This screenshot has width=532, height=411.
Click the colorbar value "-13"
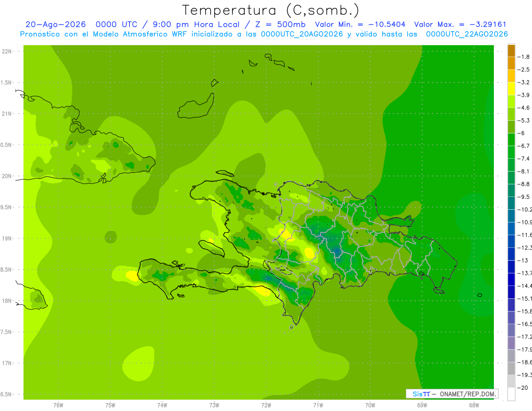click(x=523, y=260)
